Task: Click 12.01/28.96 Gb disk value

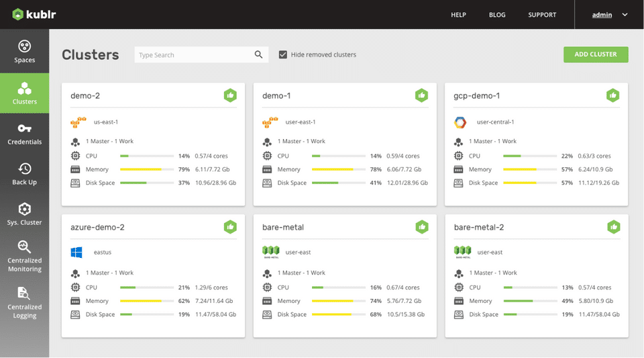Action: [x=407, y=183]
